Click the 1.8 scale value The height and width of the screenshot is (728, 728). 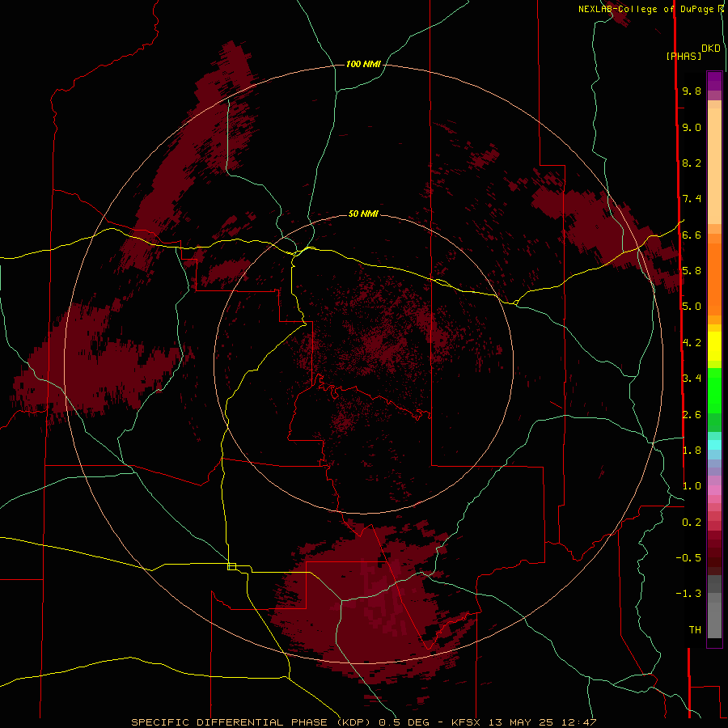click(x=692, y=451)
